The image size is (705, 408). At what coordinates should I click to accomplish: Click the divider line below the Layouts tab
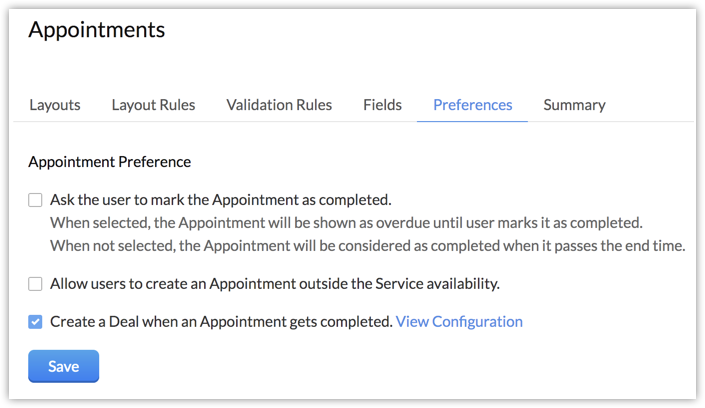pos(55,122)
